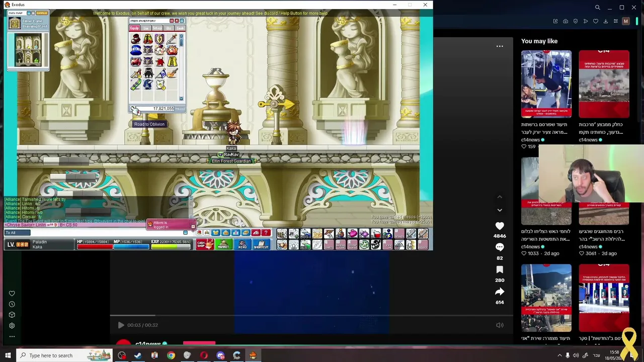The height and width of the screenshot is (362, 644).
Task: Dismiss the Hitomi logged in notification
Action: 193,227
